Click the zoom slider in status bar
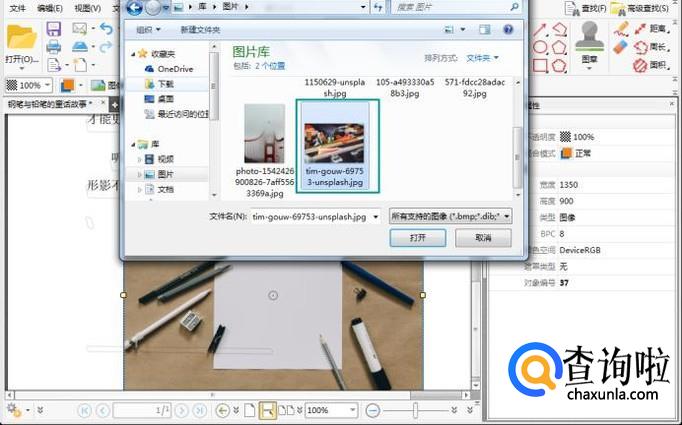This screenshot has height=425, width=682. tap(414, 410)
